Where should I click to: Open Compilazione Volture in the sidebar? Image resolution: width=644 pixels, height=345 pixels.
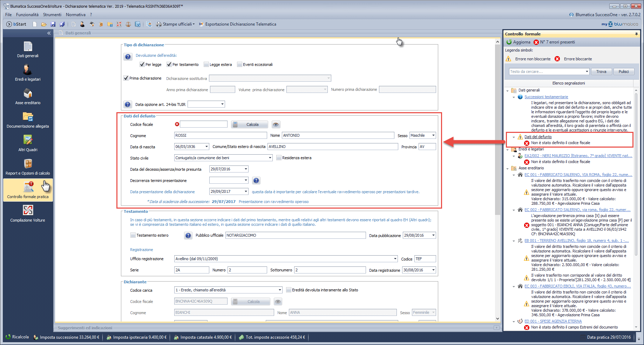click(x=28, y=214)
